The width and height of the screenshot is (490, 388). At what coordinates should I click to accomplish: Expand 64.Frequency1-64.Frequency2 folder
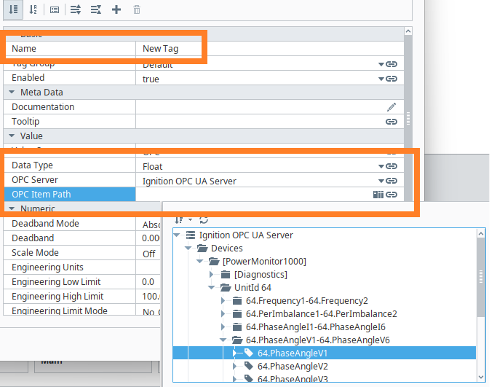coord(223,301)
